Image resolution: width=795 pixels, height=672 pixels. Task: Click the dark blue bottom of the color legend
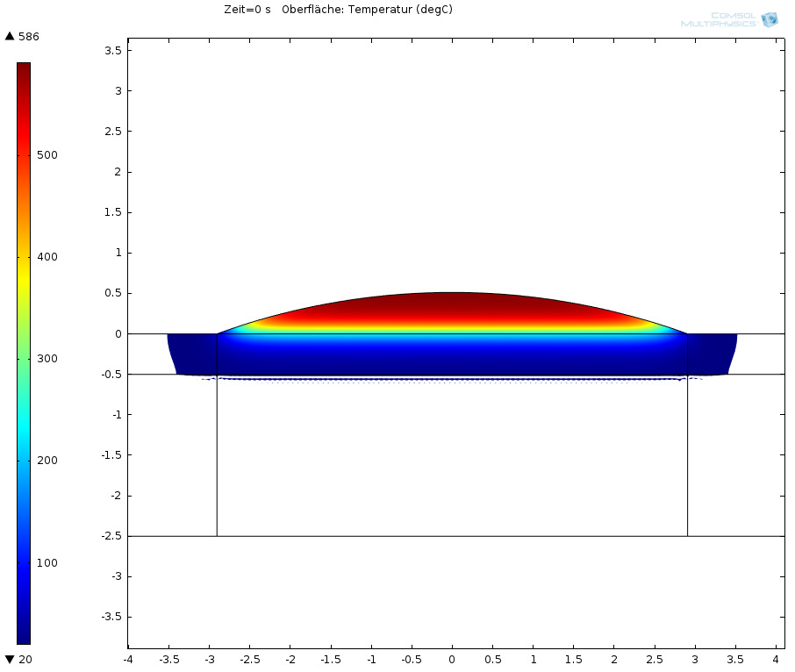pyautogui.click(x=24, y=636)
